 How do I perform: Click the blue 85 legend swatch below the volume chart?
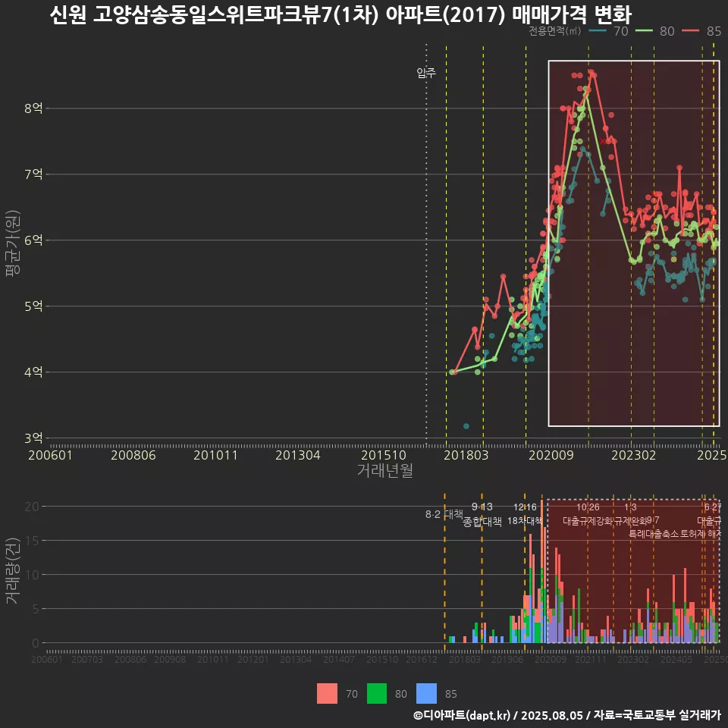pos(426,694)
